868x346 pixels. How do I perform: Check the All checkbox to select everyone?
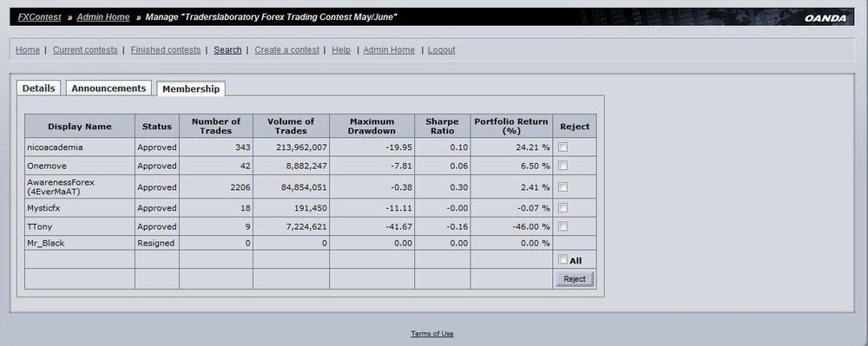563,259
